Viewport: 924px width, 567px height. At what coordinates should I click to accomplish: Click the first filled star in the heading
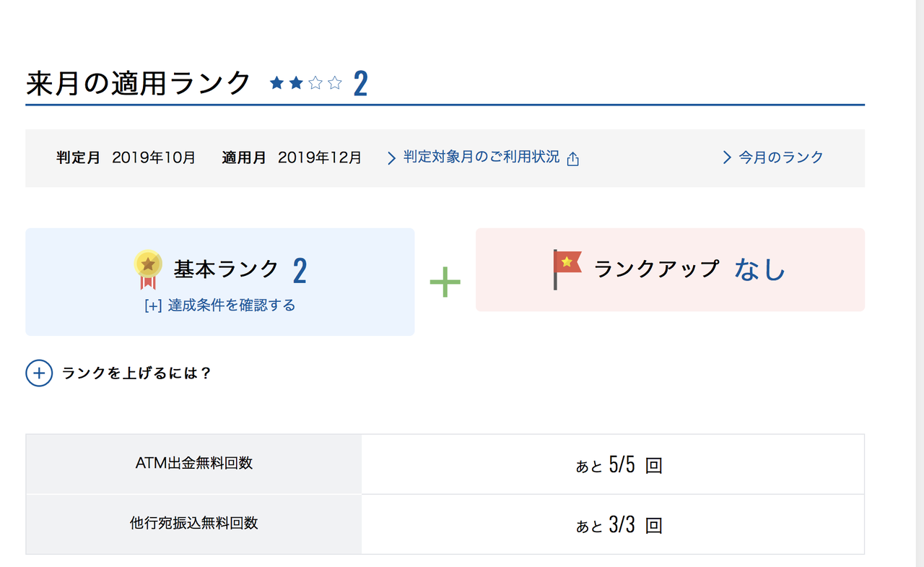pyautogui.click(x=276, y=84)
